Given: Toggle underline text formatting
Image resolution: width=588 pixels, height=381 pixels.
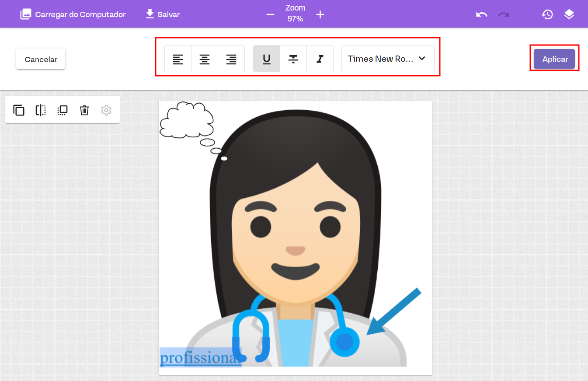Looking at the screenshot, I should tap(267, 59).
